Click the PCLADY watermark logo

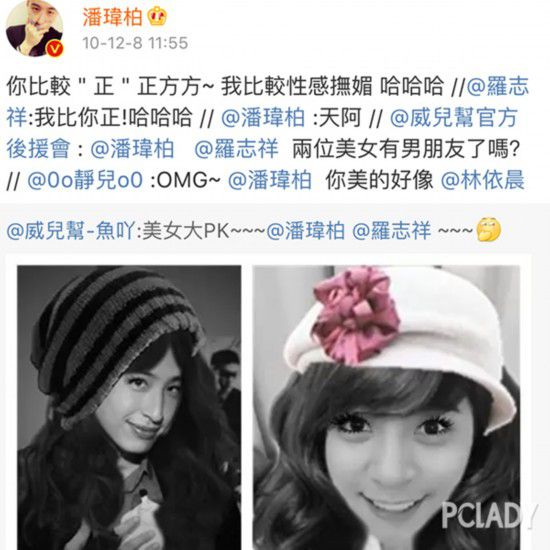[x=489, y=515]
